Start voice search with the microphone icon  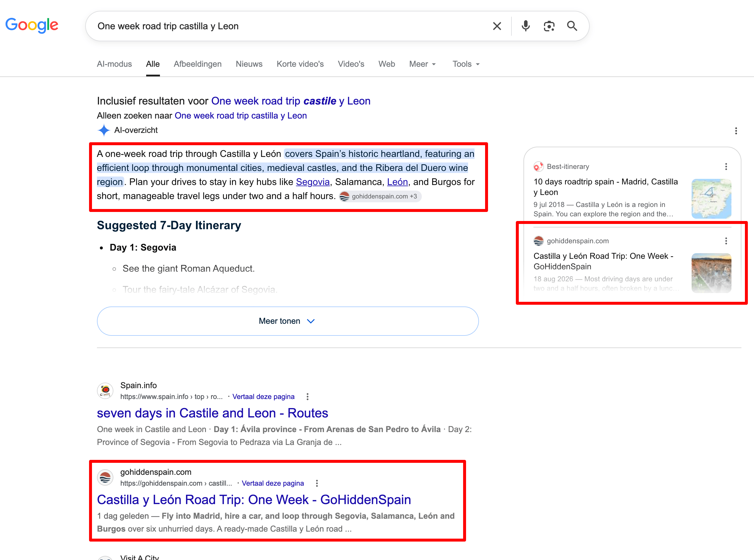click(526, 26)
